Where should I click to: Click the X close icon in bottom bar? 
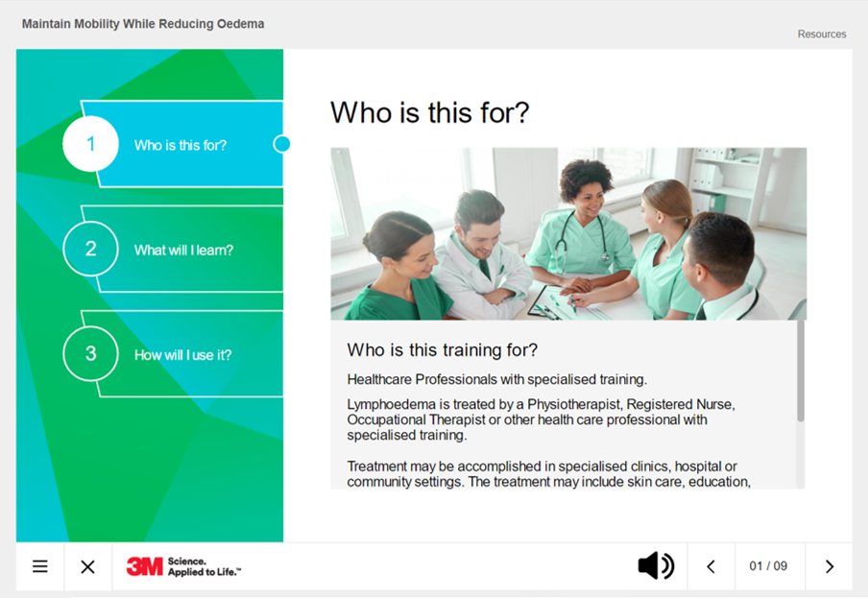tap(87, 566)
